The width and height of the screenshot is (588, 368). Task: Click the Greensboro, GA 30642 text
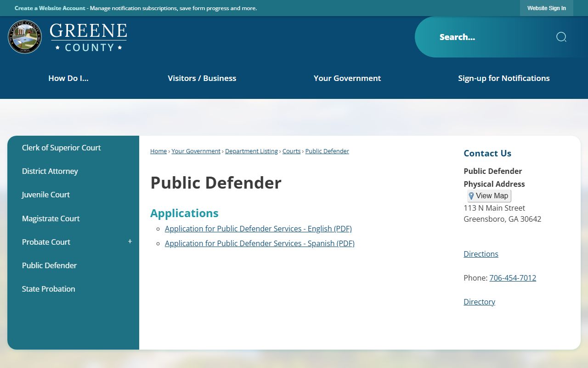pyautogui.click(x=503, y=219)
